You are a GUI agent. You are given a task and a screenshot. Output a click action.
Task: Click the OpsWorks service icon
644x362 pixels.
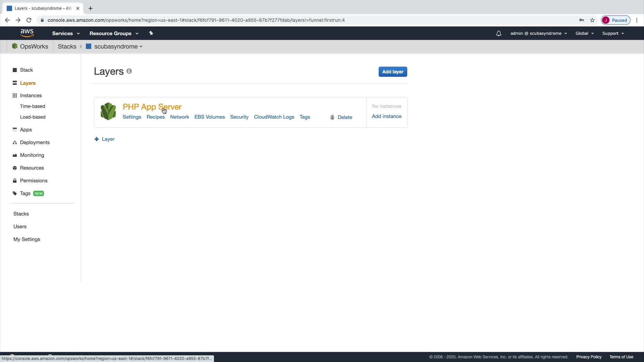coord(14,46)
